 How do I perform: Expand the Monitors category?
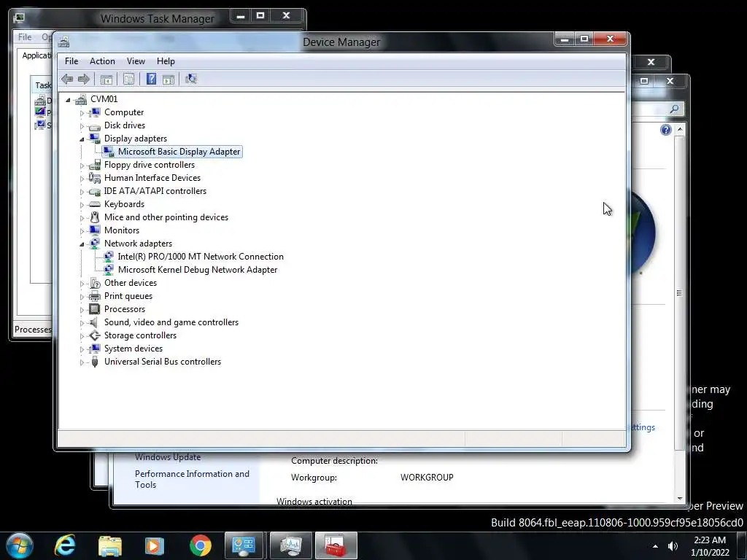tap(82, 231)
